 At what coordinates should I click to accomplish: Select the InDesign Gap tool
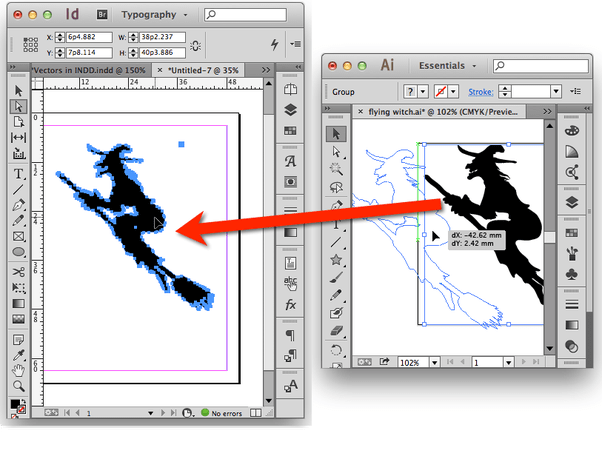point(18,137)
